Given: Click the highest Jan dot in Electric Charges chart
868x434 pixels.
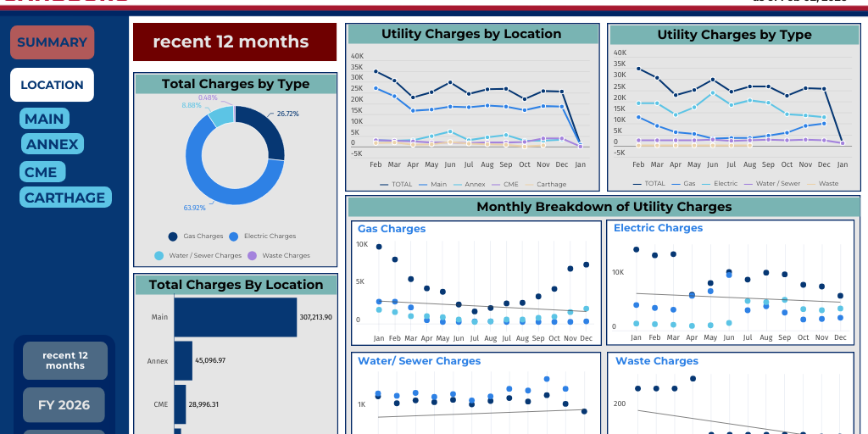Looking at the screenshot, I should pyautogui.click(x=636, y=250).
